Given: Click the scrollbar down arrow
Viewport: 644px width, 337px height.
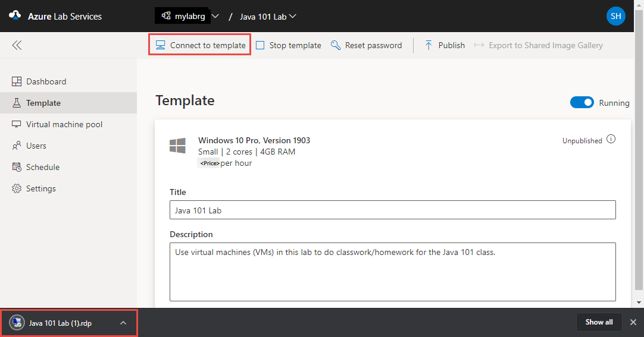Looking at the screenshot, I should (x=639, y=302).
